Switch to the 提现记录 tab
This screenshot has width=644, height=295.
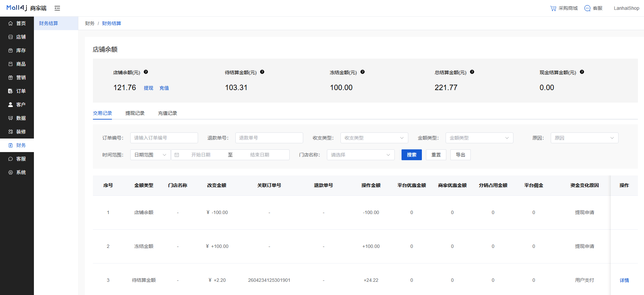click(135, 113)
